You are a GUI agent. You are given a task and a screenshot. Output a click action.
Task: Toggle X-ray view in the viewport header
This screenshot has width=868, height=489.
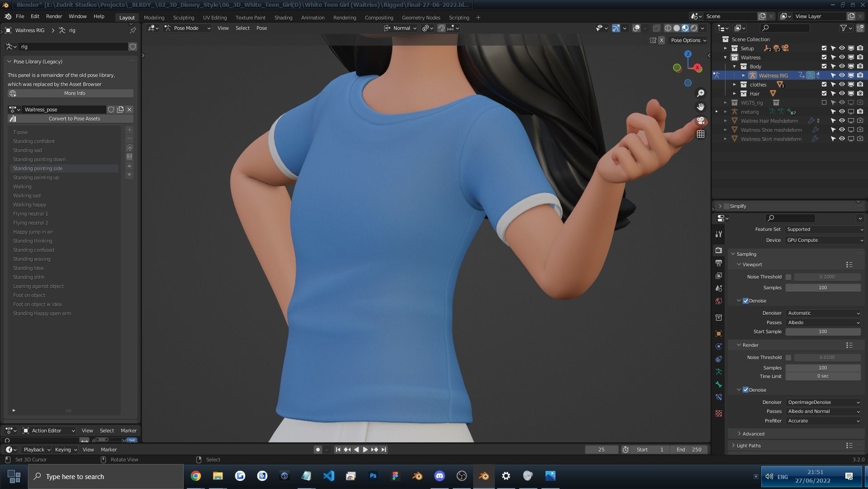click(x=656, y=28)
